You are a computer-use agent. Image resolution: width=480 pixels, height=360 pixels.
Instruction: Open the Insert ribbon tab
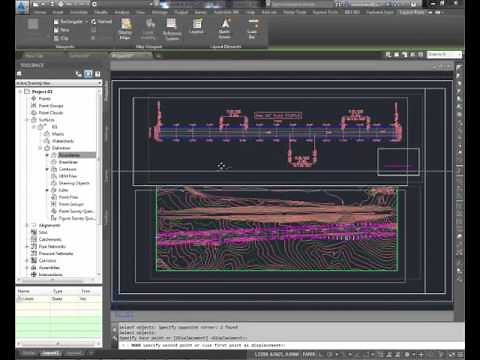point(58,12)
